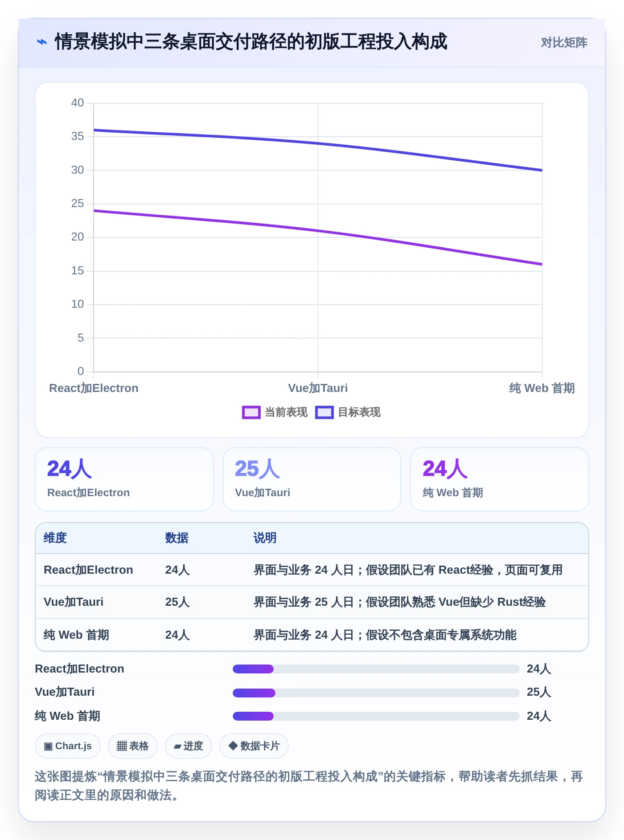Click description mentioning 桌面专属系统功能
The width and height of the screenshot is (624, 840).
tap(385, 635)
